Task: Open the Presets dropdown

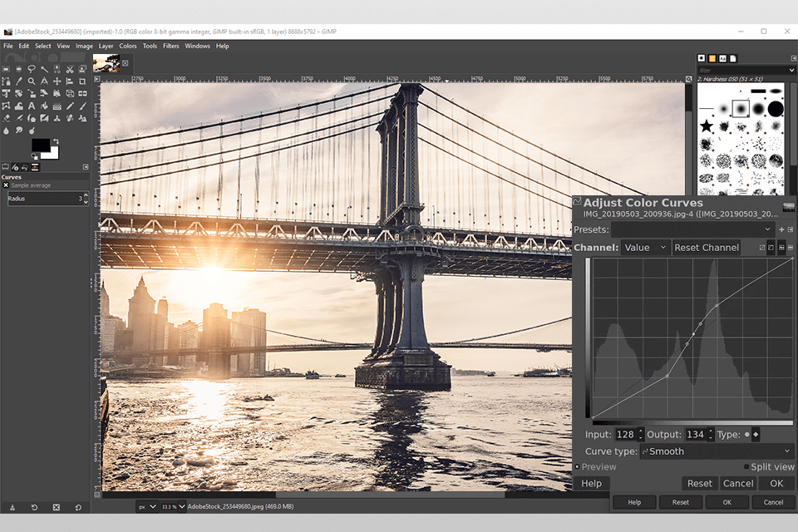Action: (692, 229)
